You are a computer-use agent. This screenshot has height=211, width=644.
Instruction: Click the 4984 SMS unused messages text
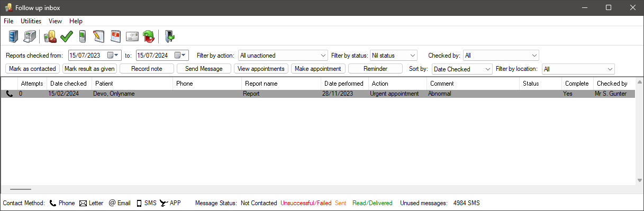coord(467,203)
